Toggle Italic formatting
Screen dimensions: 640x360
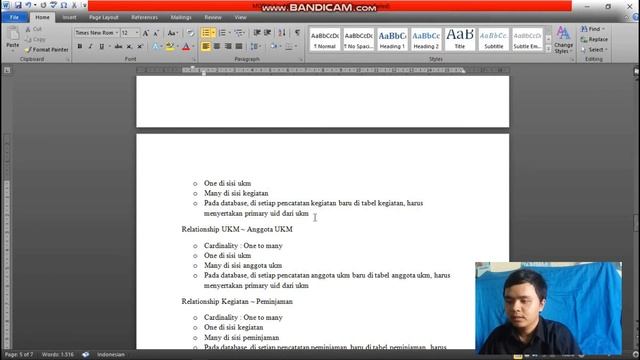[x=90, y=46]
